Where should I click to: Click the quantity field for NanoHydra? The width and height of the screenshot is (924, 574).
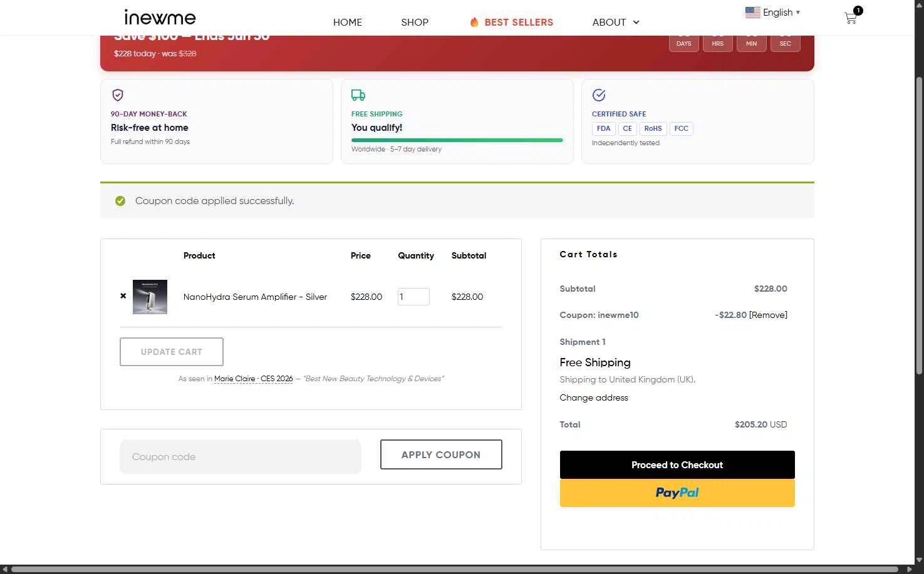coord(413,297)
